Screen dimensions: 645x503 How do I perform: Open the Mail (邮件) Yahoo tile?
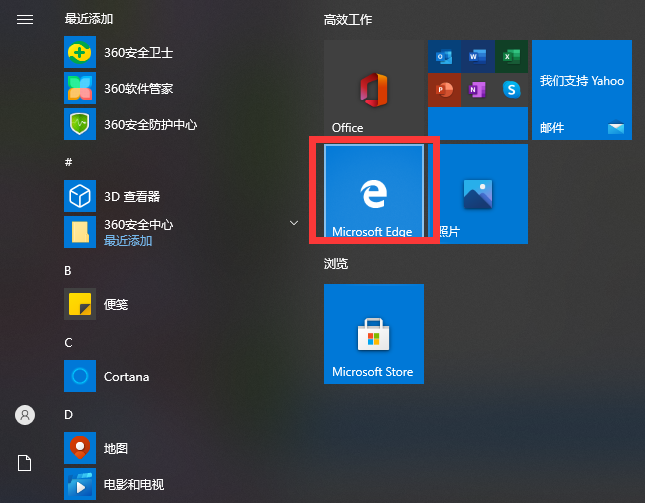coord(581,90)
